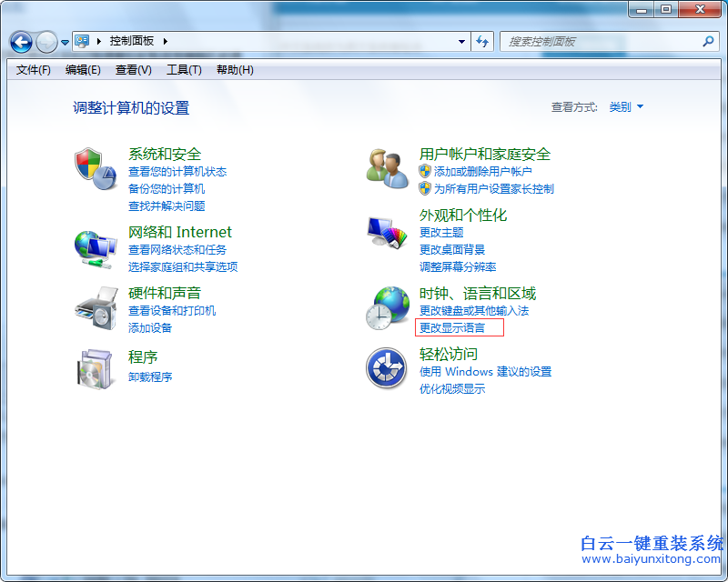Open the 查看 menu
The height and width of the screenshot is (582, 728).
(133, 70)
